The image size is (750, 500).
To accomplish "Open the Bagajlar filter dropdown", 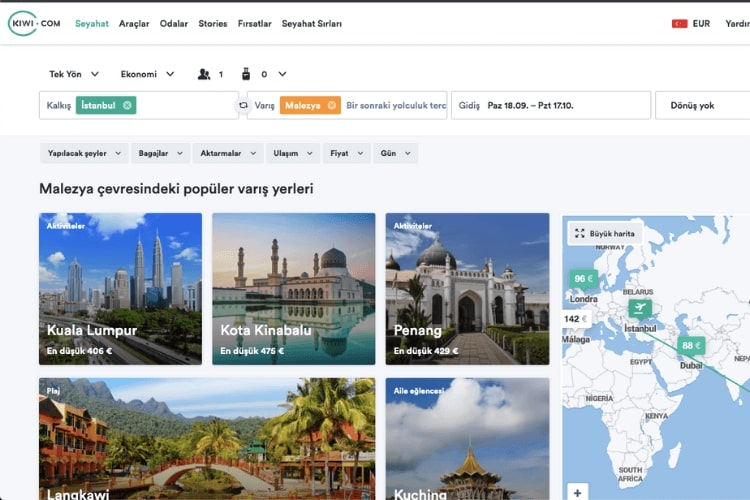I will tap(161, 153).
